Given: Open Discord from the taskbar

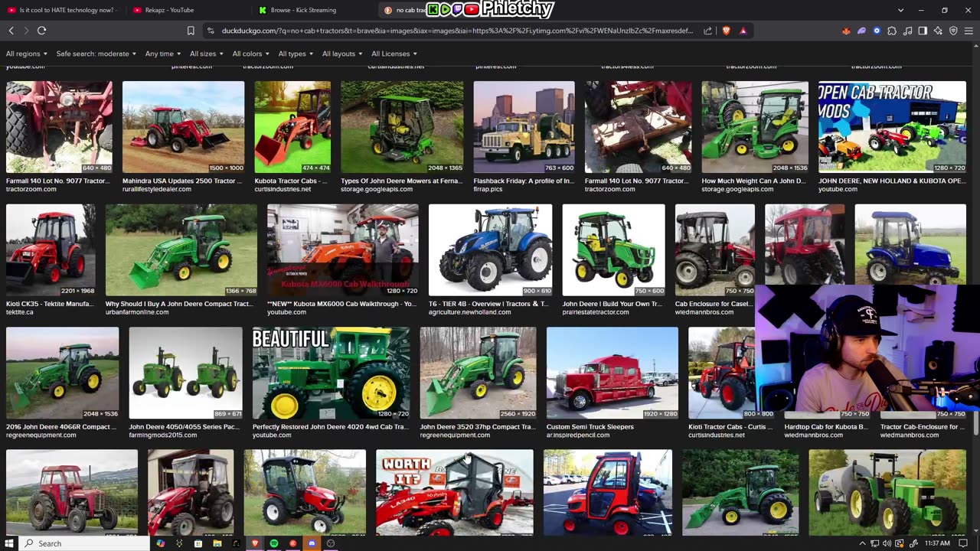Looking at the screenshot, I should (312, 543).
